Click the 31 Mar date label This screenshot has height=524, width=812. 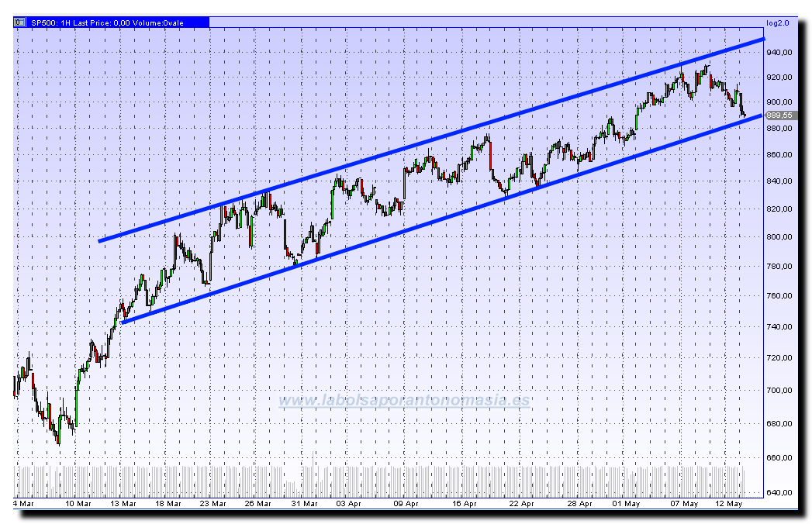303,503
